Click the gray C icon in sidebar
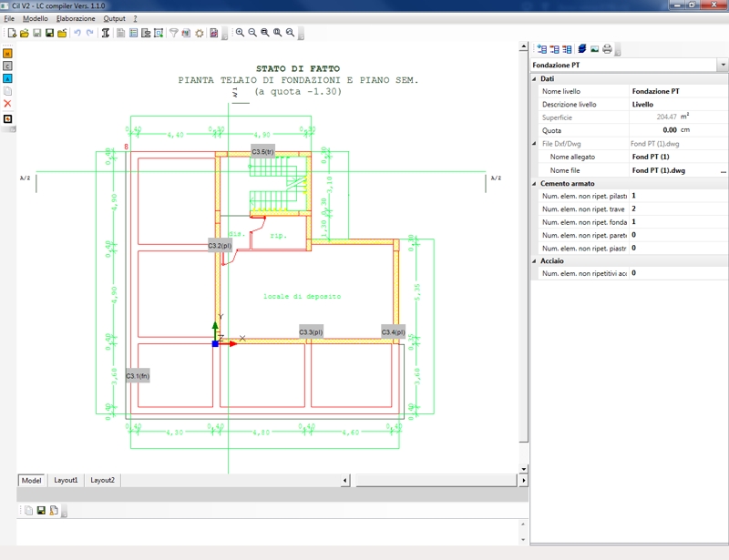This screenshot has width=729, height=560. (x=8, y=66)
